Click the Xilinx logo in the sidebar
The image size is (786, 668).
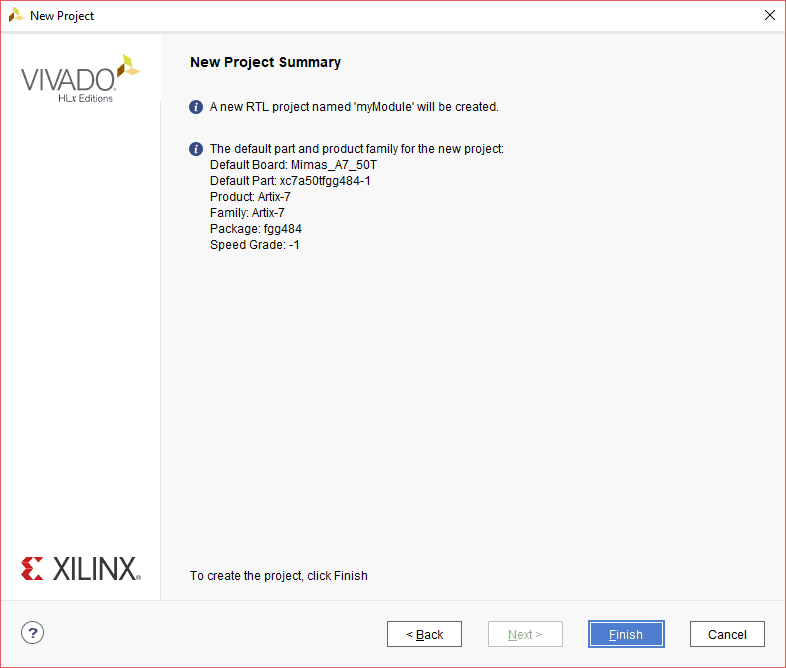point(81,569)
